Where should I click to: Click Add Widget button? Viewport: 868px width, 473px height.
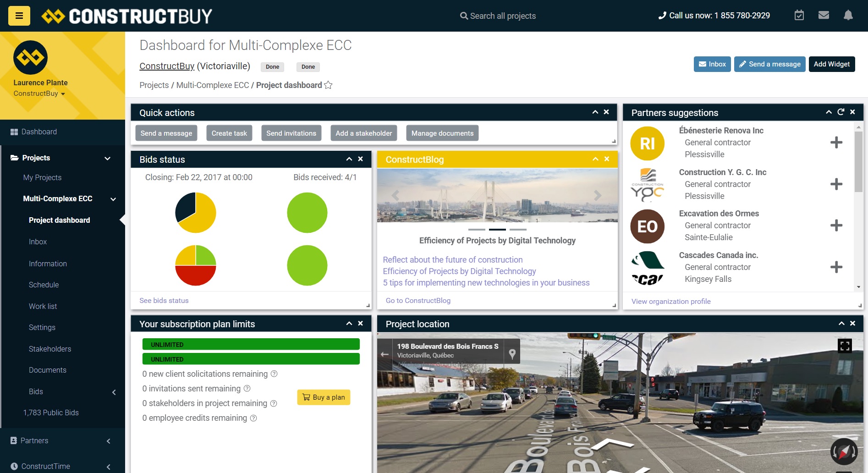(x=832, y=64)
